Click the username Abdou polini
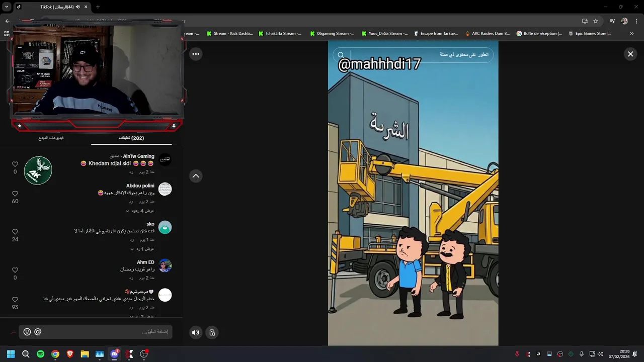Image resolution: width=644 pixels, height=362 pixels. tap(140, 186)
